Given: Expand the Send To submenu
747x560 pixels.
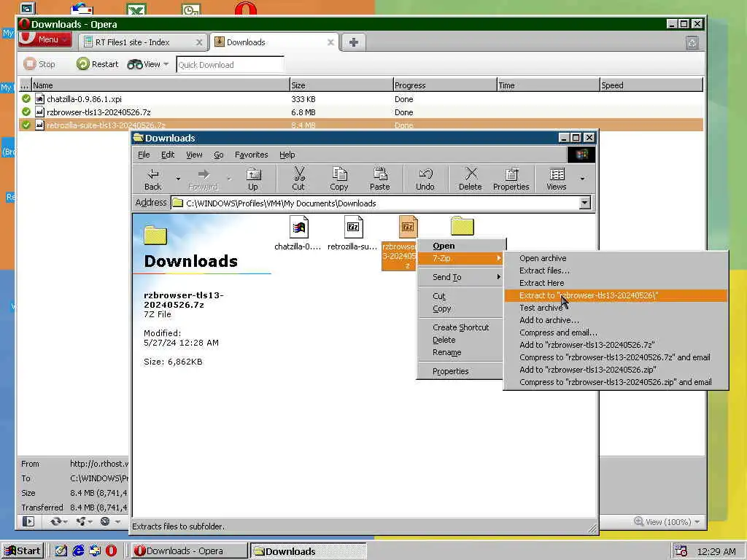Looking at the screenshot, I should point(460,277).
